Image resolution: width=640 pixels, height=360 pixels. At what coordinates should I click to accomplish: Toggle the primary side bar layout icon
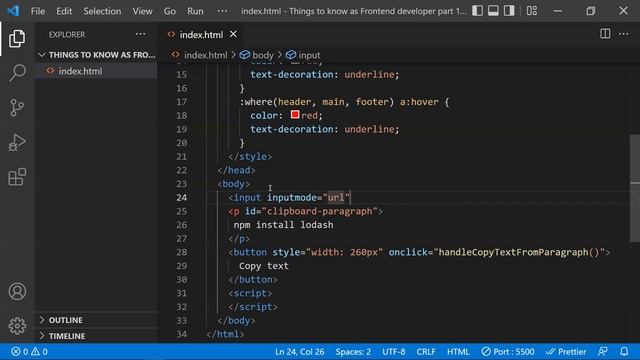point(477,11)
